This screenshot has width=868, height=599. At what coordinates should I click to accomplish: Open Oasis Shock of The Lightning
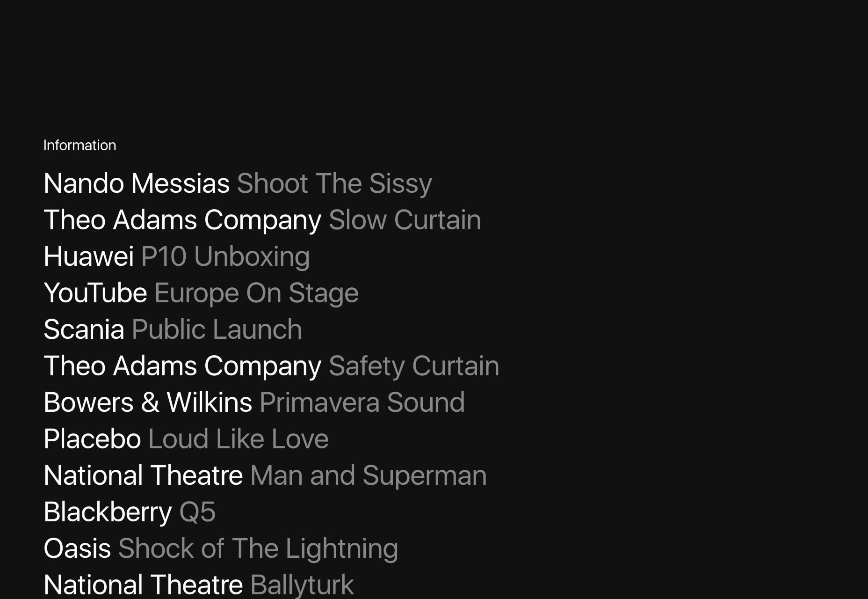[x=221, y=548]
